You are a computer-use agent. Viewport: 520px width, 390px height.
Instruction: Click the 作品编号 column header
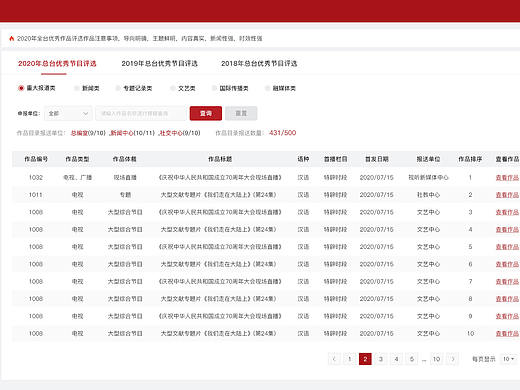pos(36,159)
